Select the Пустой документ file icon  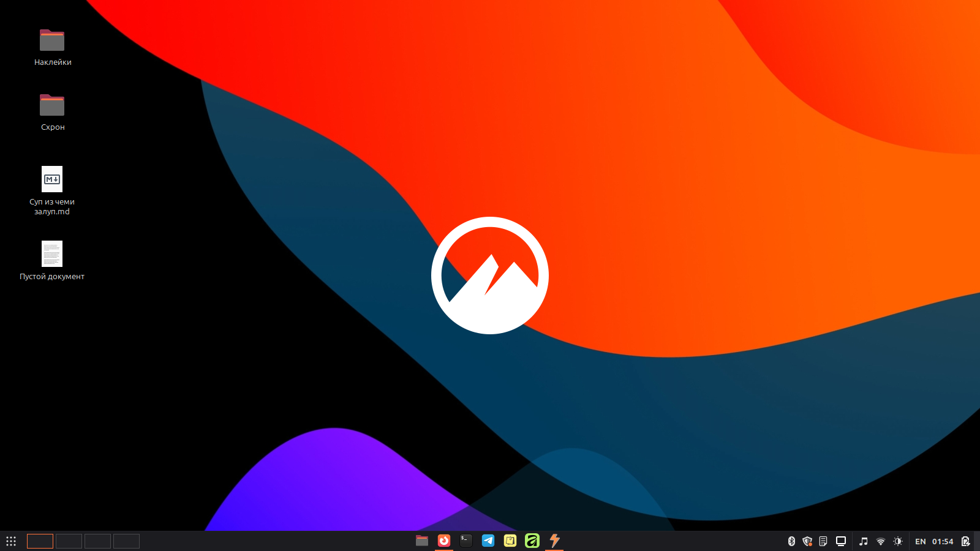coord(52,253)
